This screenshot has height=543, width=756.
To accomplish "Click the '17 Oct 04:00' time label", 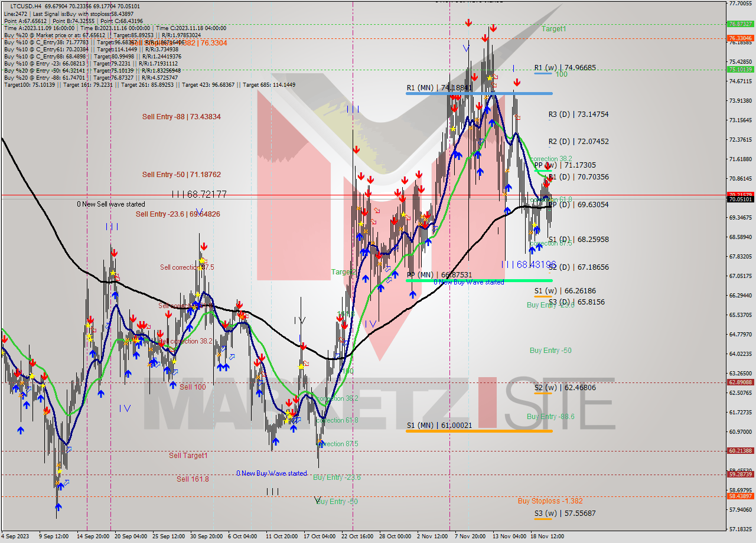I will point(319,537).
